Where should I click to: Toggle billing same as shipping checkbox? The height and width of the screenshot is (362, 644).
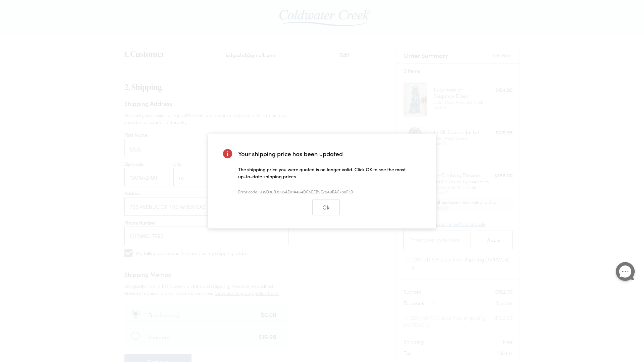pyautogui.click(x=128, y=253)
